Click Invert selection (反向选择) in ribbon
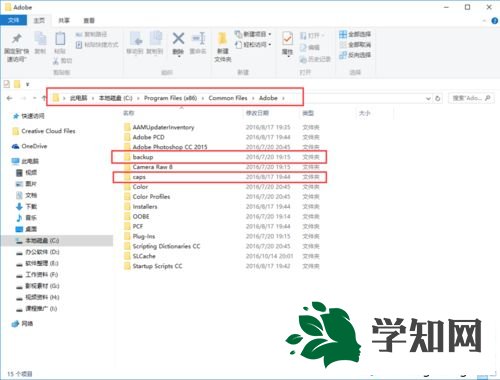The height and width of the screenshot is (380, 500). (x=355, y=55)
